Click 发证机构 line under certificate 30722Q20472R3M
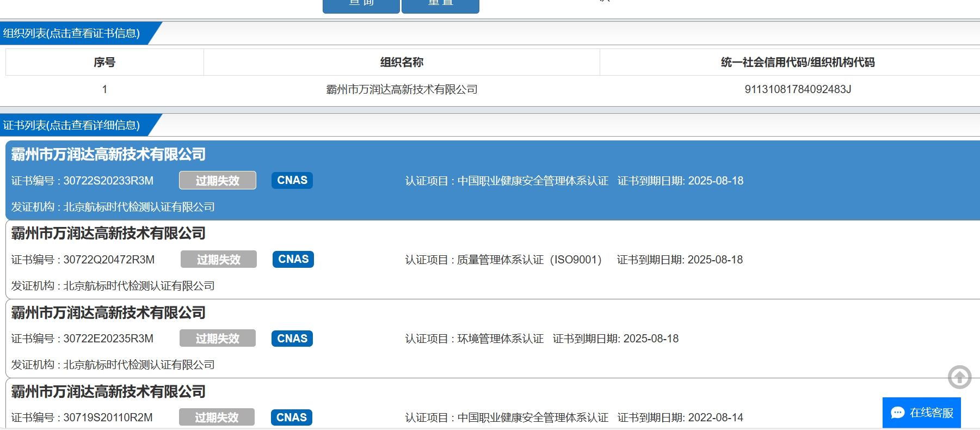 (113, 286)
